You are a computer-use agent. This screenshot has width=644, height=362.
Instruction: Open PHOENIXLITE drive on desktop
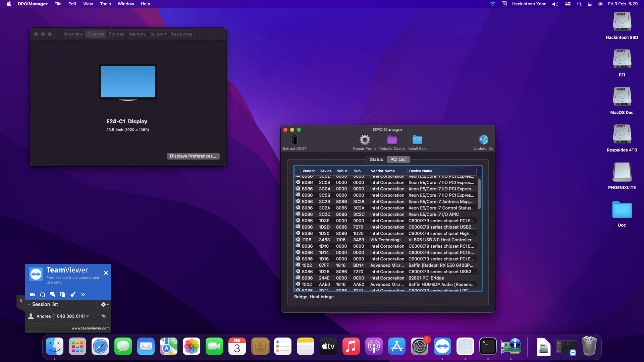(x=622, y=176)
